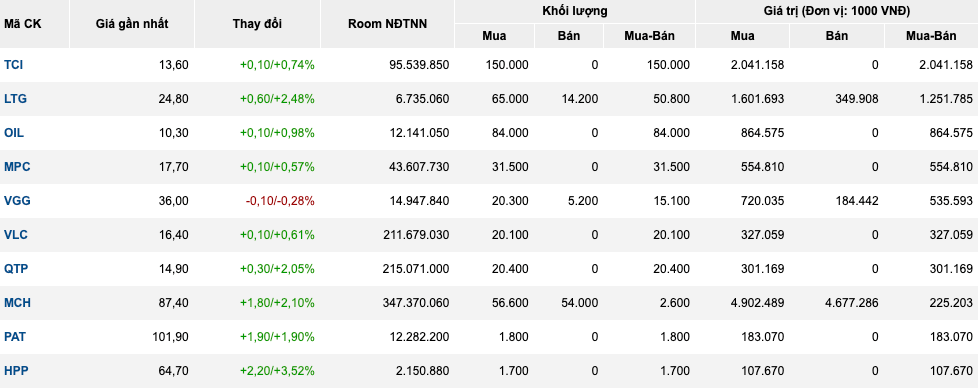Open the MPC stock ticker link

(x=17, y=167)
